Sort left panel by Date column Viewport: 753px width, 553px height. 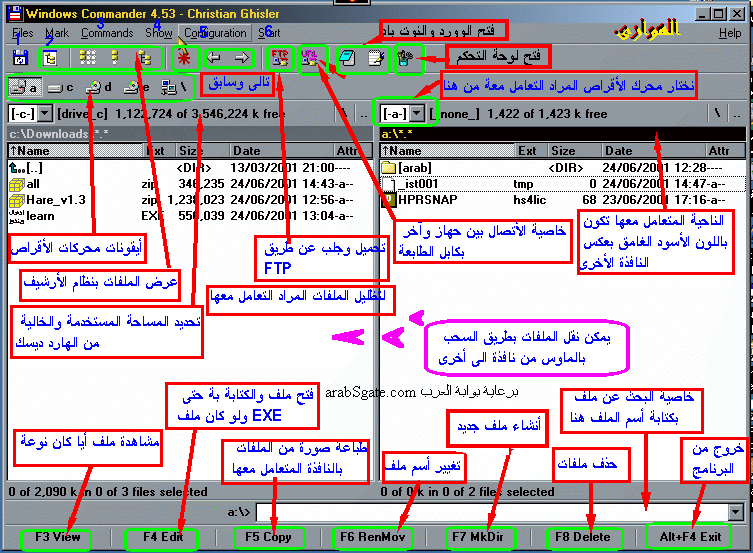click(281, 151)
